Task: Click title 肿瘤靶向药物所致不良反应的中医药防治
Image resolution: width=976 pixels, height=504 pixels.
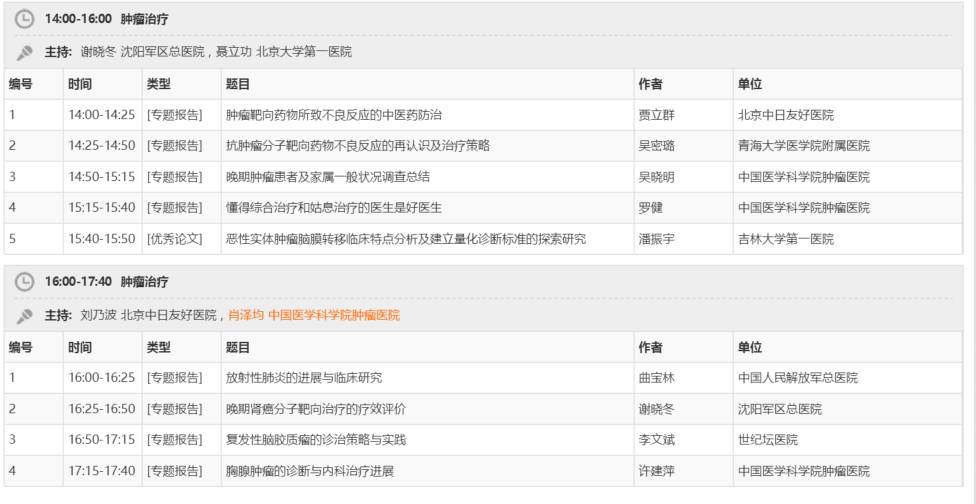Action: click(x=334, y=115)
